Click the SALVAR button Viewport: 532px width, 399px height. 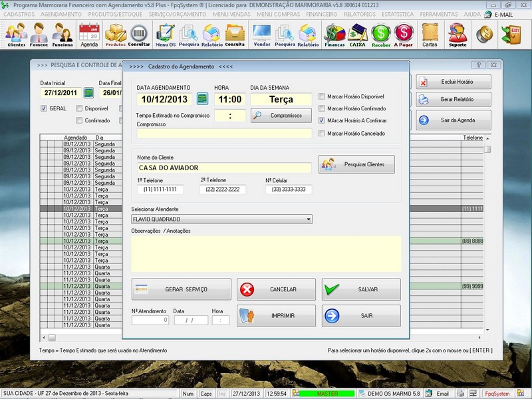tap(361, 289)
